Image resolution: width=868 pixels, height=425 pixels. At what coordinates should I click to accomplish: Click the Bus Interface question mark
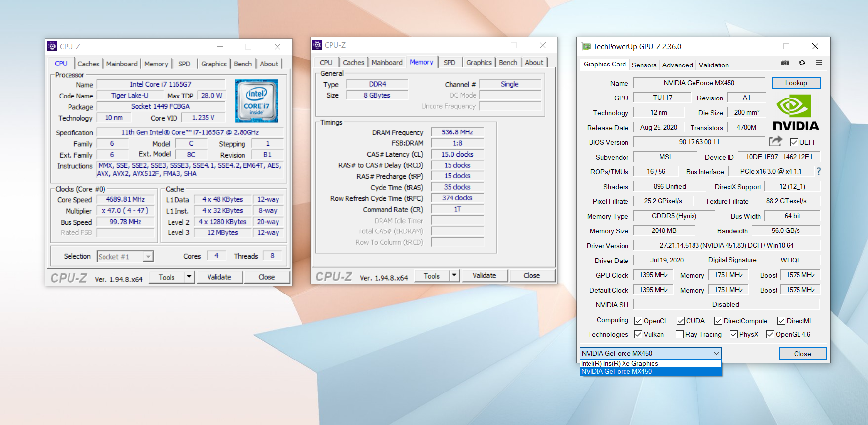coord(819,171)
